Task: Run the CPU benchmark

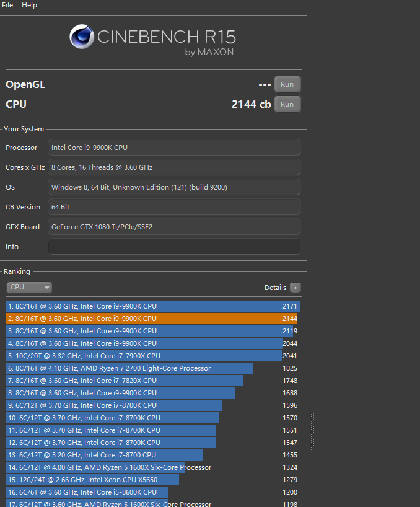Action: 287,104
